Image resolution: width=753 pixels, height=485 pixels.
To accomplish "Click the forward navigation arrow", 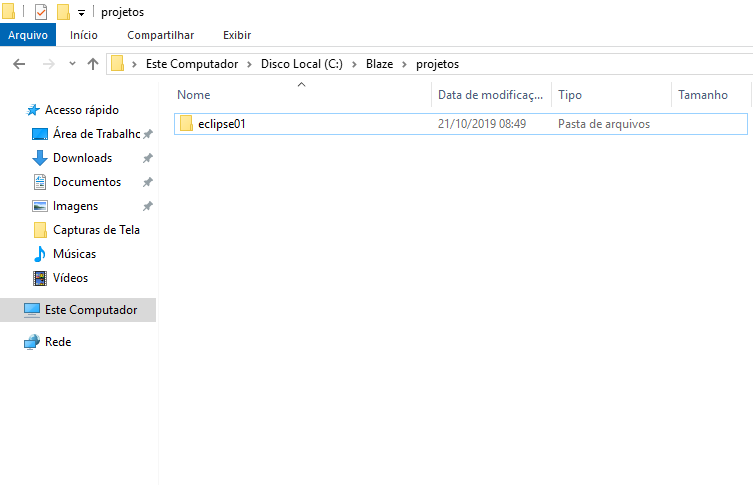I will [49, 64].
